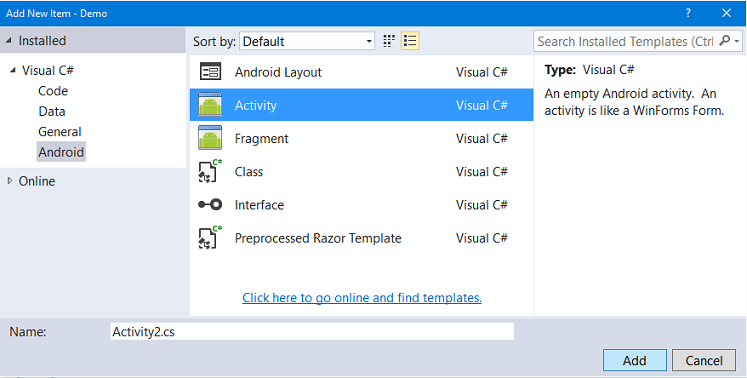
Task: Click the Cancel button
Action: (x=704, y=360)
